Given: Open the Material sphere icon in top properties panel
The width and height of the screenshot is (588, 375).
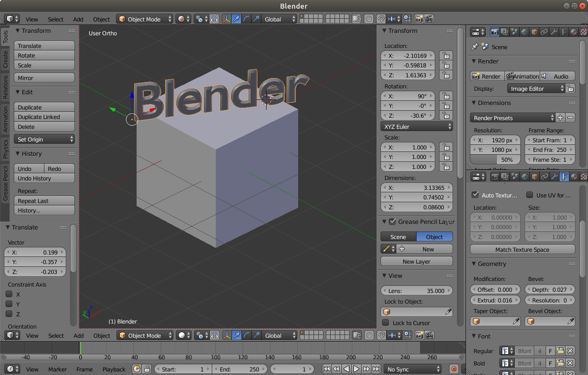Looking at the screenshot, I should point(574,32).
